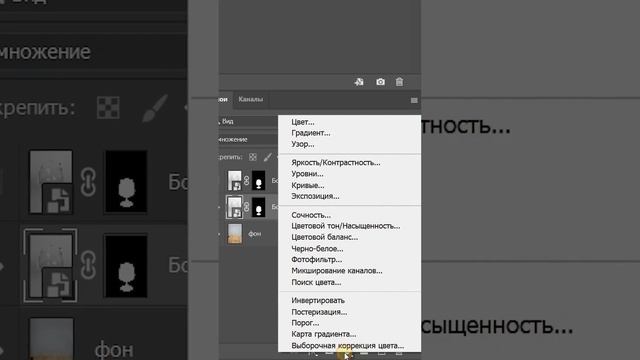Add Экспозиция... adjustment layer

[315, 196]
